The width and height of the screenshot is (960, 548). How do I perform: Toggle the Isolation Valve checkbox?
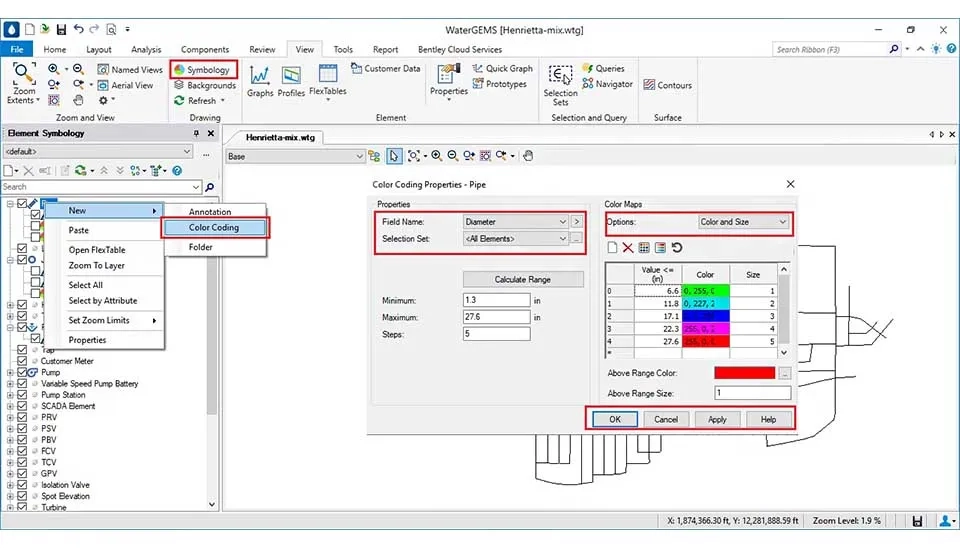click(22, 485)
